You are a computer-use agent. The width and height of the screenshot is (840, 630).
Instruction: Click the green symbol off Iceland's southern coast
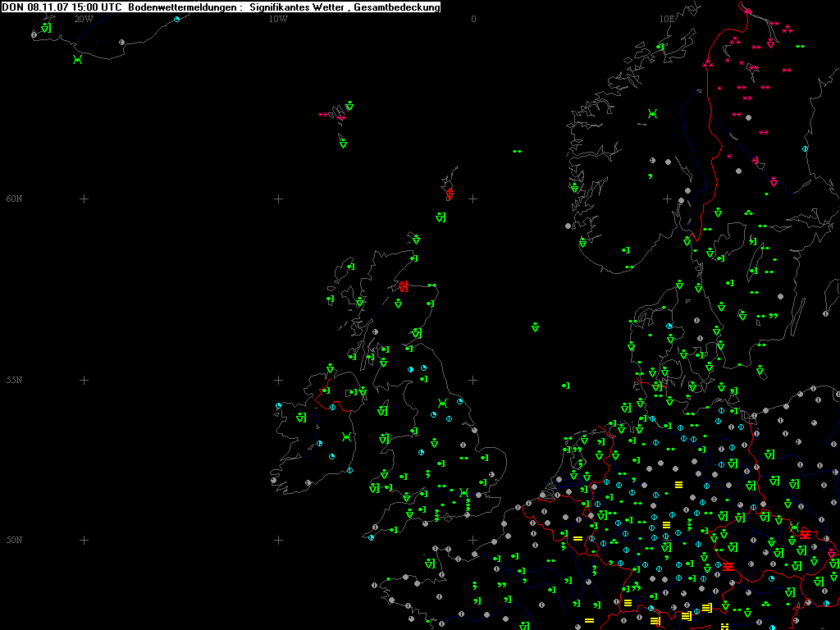78,60
